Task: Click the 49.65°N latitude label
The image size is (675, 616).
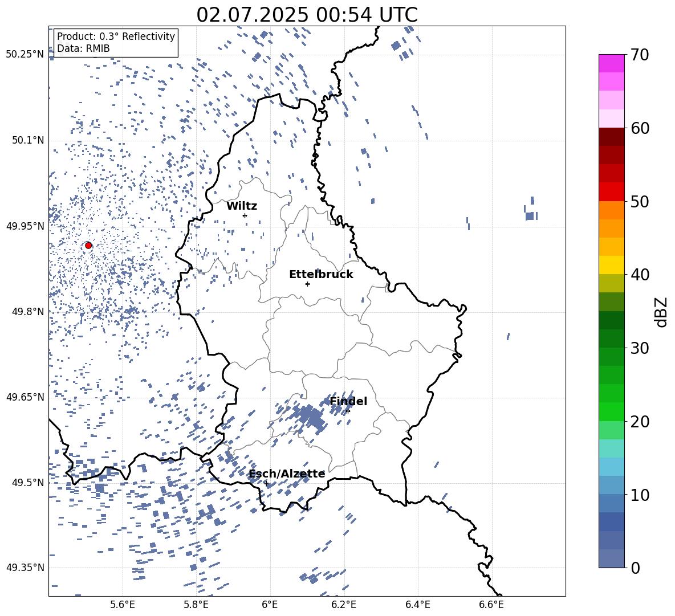Action: [x=25, y=397]
